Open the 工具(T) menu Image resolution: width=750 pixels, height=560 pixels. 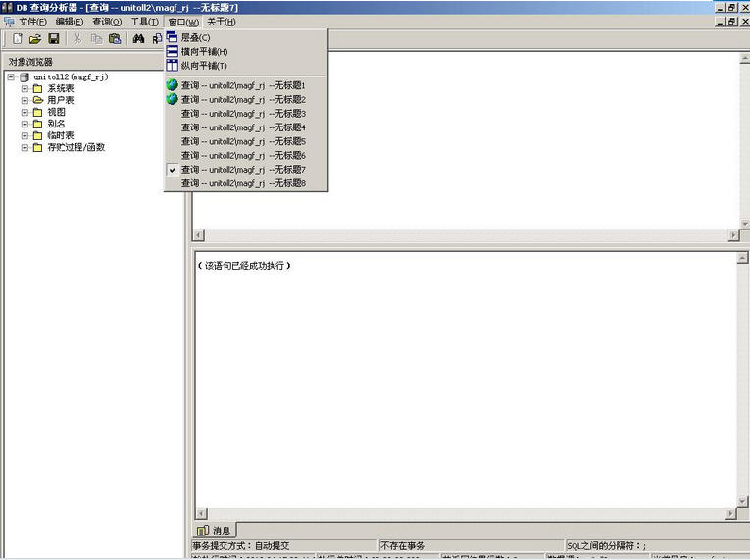144,22
